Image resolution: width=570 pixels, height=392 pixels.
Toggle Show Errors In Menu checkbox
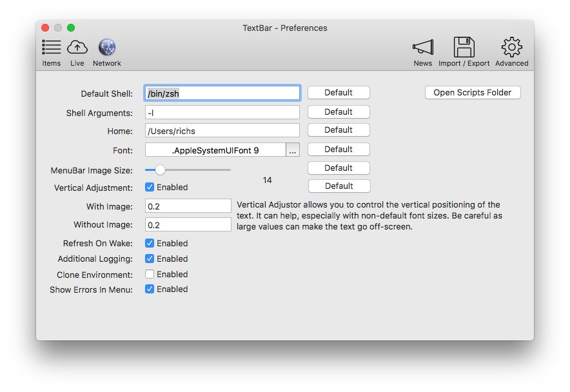coord(150,289)
